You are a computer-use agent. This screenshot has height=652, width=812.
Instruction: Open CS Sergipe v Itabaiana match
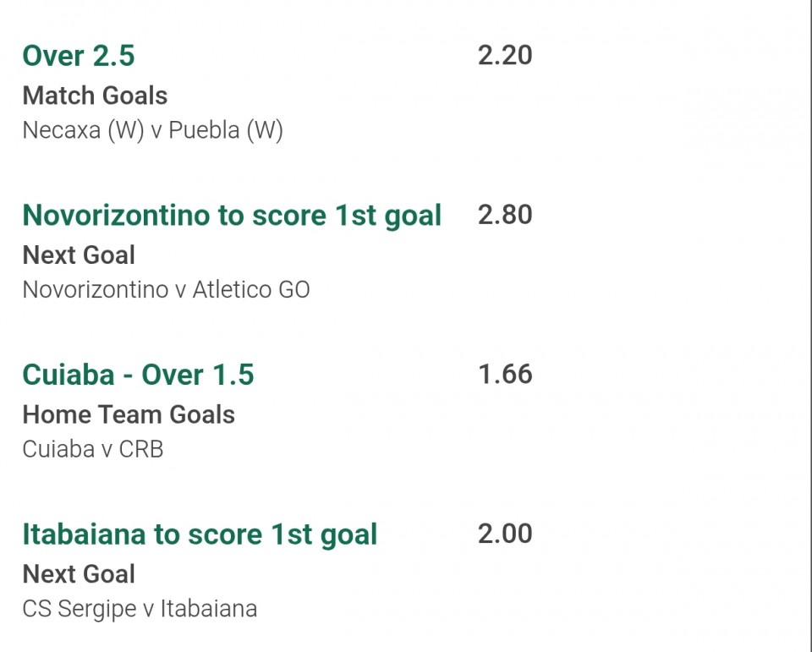click(x=140, y=609)
